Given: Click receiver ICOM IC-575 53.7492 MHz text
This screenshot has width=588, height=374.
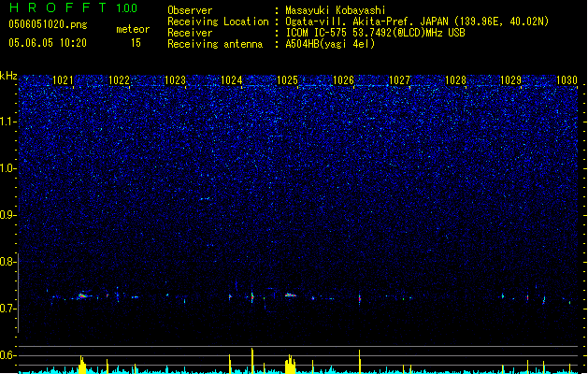Looking at the screenshot, I should [x=375, y=33].
